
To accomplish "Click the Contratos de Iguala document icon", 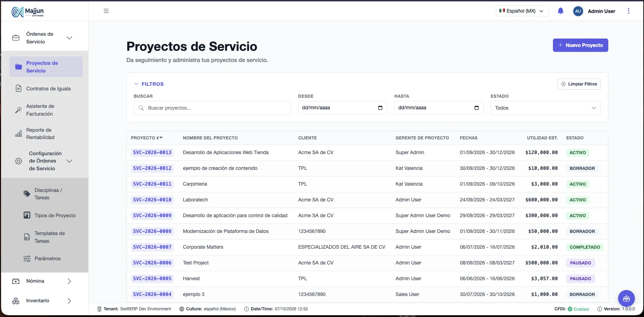I will click(x=19, y=89).
